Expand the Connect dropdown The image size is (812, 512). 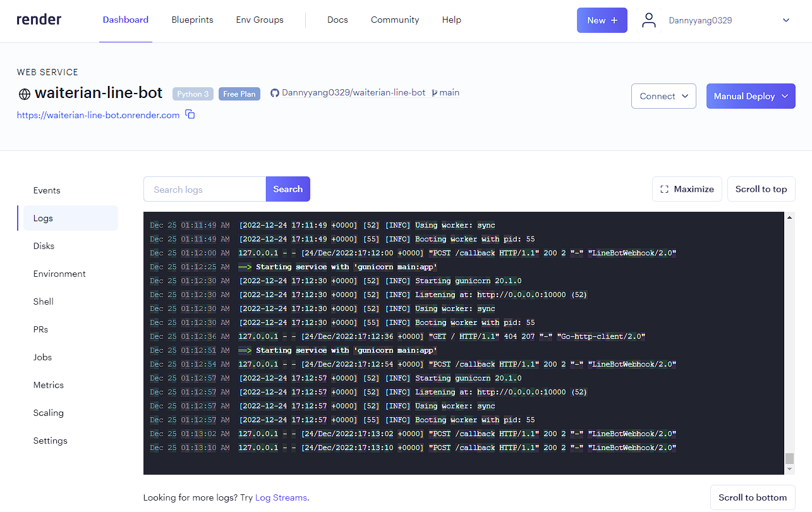tap(664, 96)
